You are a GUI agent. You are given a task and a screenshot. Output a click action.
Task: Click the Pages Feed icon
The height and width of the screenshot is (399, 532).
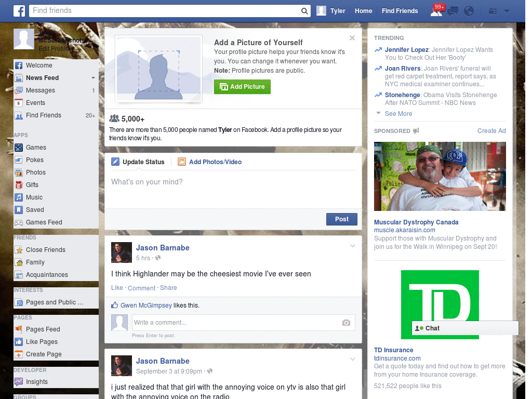click(x=19, y=329)
